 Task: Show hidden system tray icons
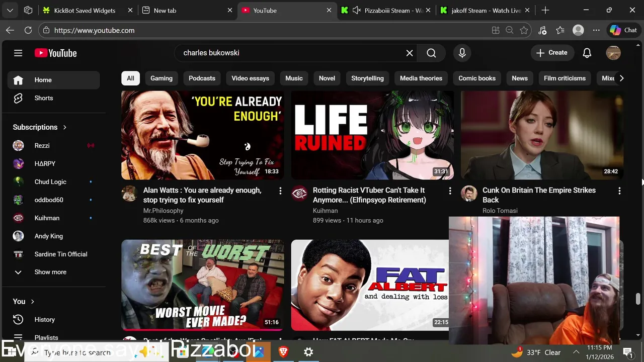pos(576,352)
